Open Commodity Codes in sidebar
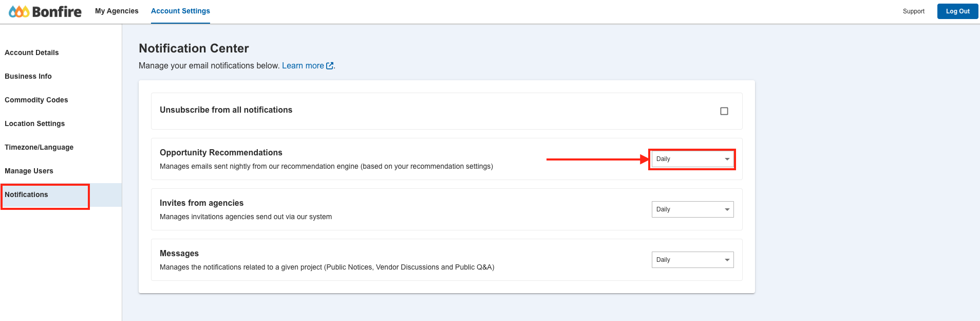Screen dimensions: 980x321 click(x=36, y=100)
